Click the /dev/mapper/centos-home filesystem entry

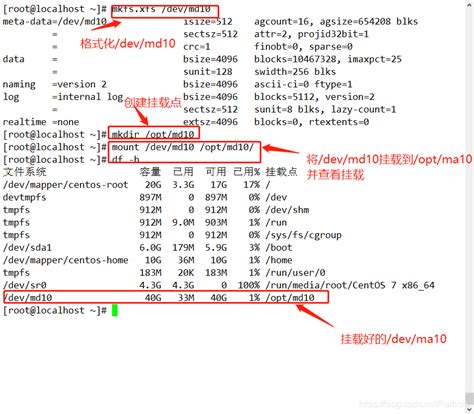pos(65,260)
